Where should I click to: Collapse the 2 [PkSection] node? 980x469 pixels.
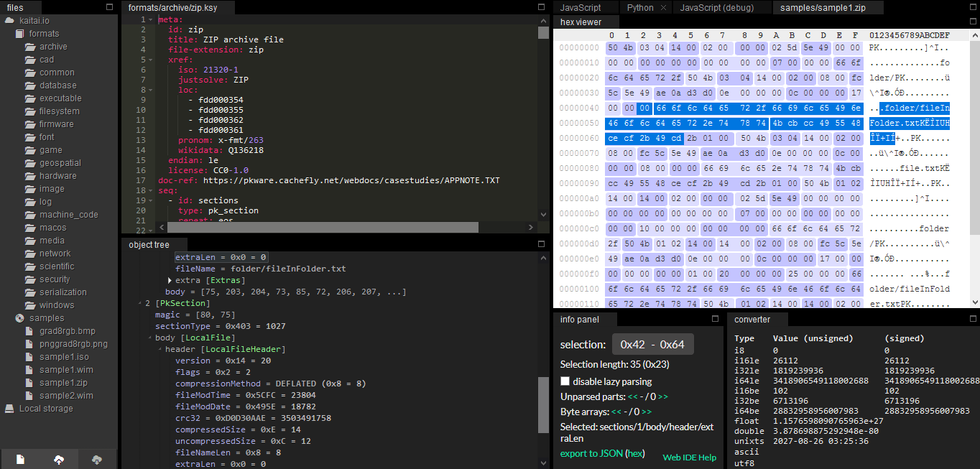click(x=139, y=304)
